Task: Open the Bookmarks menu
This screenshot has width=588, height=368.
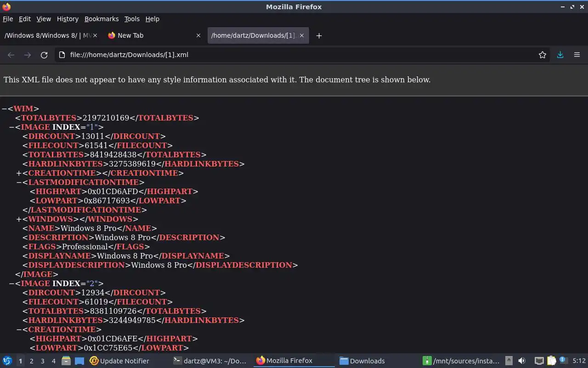Action: click(102, 19)
